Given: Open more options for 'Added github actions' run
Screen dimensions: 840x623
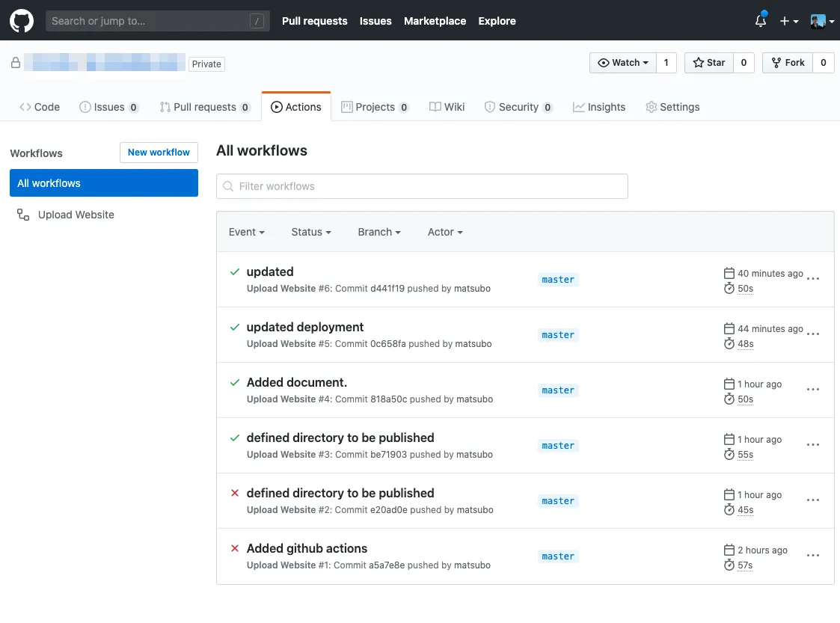Looking at the screenshot, I should 813,556.
